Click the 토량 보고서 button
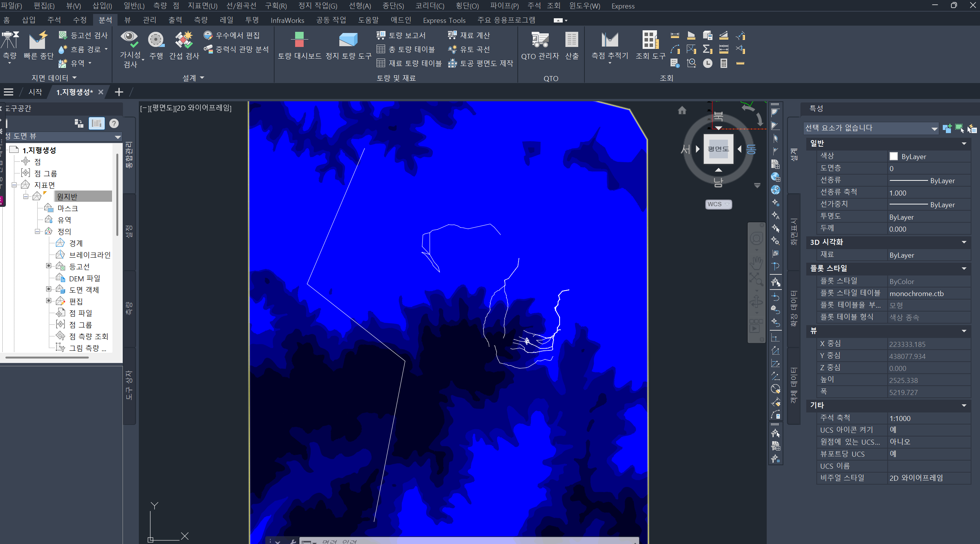The image size is (980, 544). [401, 35]
